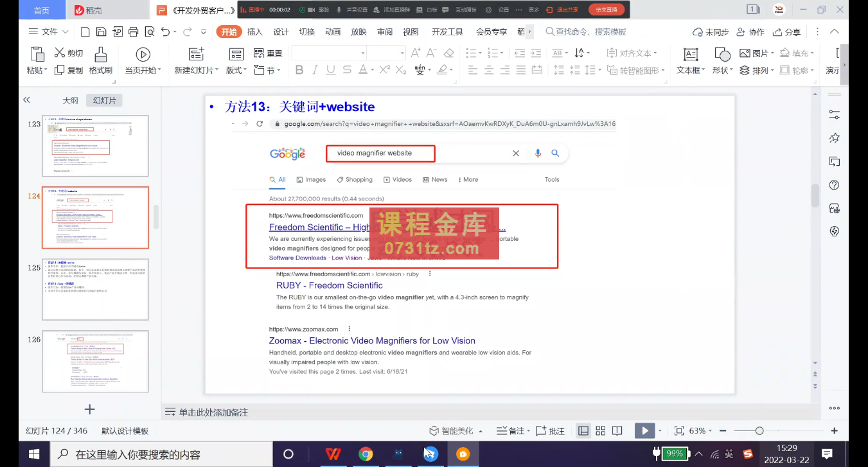This screenshot has width=868, height=467.
Task: Expand the quick access toolbar customize arrow
Action: [x=204, y=32]
